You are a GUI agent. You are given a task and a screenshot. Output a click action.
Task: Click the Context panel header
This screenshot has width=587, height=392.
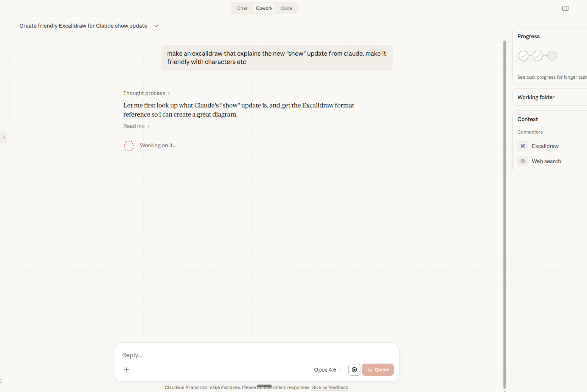coord(528,119)
